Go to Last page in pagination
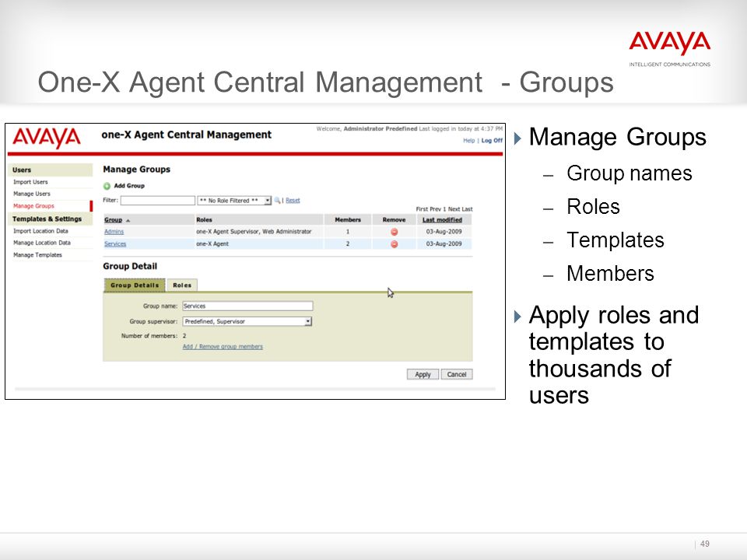 (467, 209)
